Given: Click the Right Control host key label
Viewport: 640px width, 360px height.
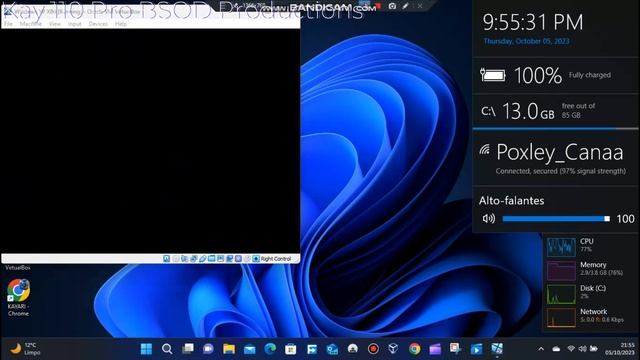Looking at the screenshot, I should [x=276, y=259].
